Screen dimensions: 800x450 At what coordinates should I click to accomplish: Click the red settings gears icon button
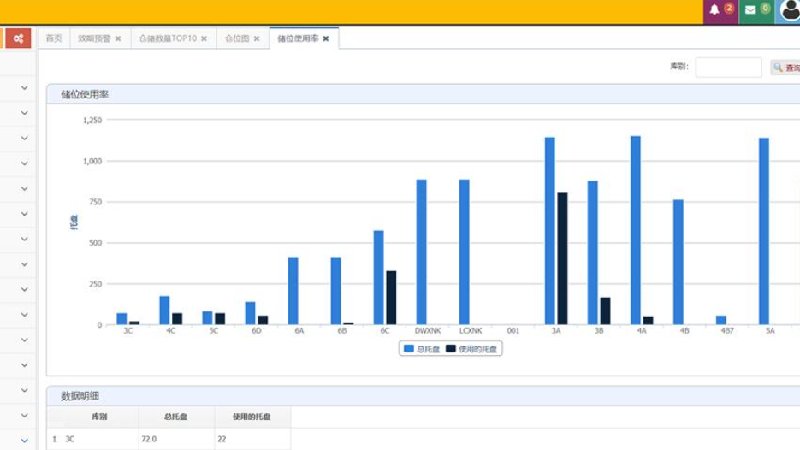[x=18, y=38]
